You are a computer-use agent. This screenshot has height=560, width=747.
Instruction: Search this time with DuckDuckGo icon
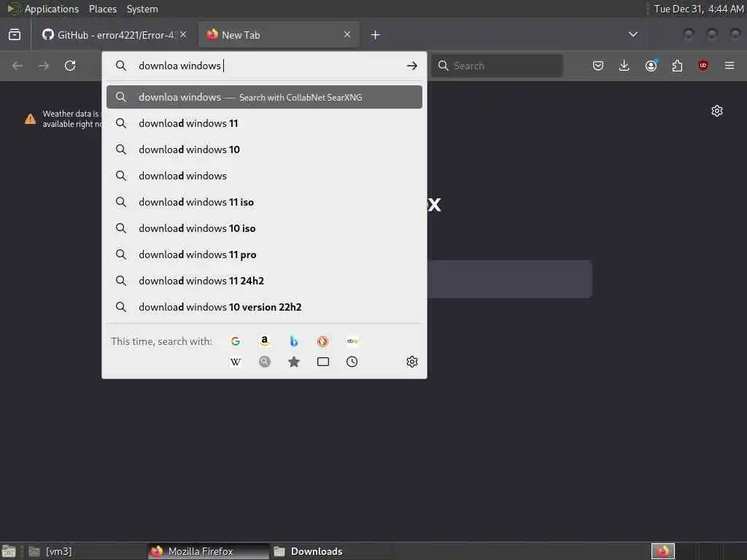pos(322,341)
